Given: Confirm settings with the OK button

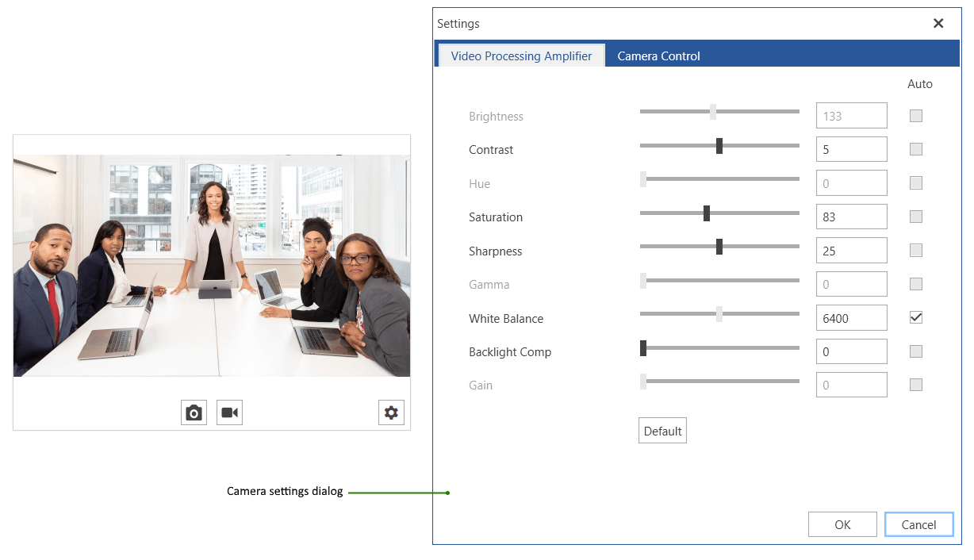Looking at the screenshot, I should [842, 524].
